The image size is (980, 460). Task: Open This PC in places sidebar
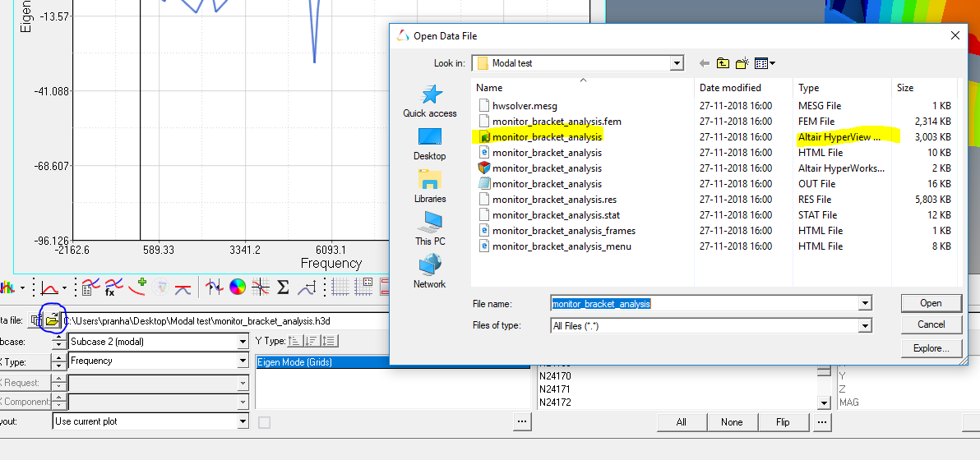(x=429, y=228)
